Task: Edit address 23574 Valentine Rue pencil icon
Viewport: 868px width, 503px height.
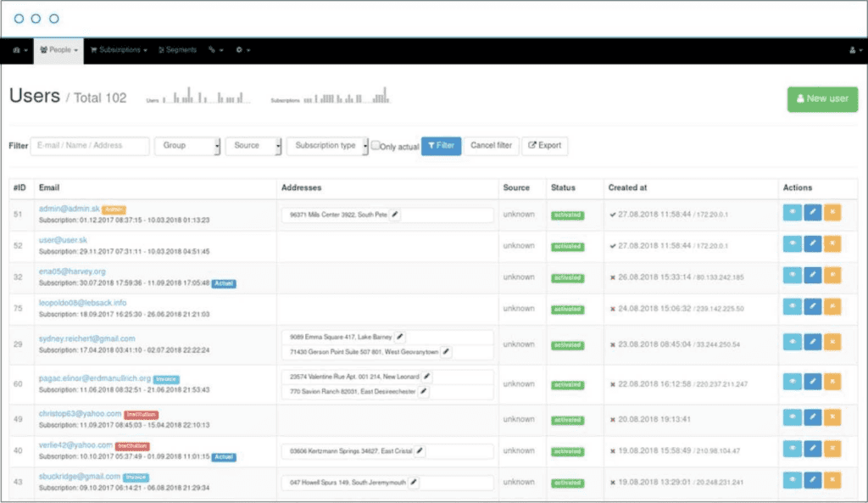Action: (427, 377)
